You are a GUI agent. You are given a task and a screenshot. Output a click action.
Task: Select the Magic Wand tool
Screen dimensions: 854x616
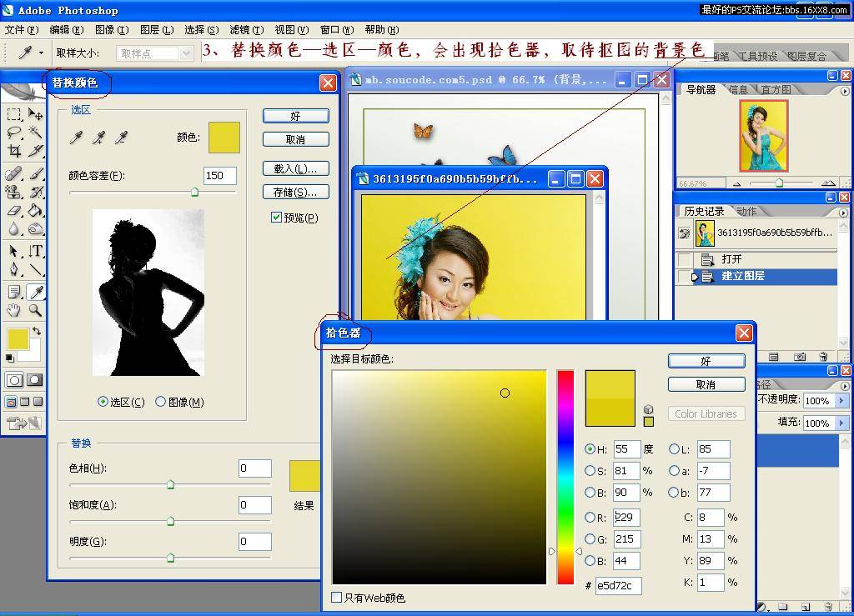click(35, 133)
